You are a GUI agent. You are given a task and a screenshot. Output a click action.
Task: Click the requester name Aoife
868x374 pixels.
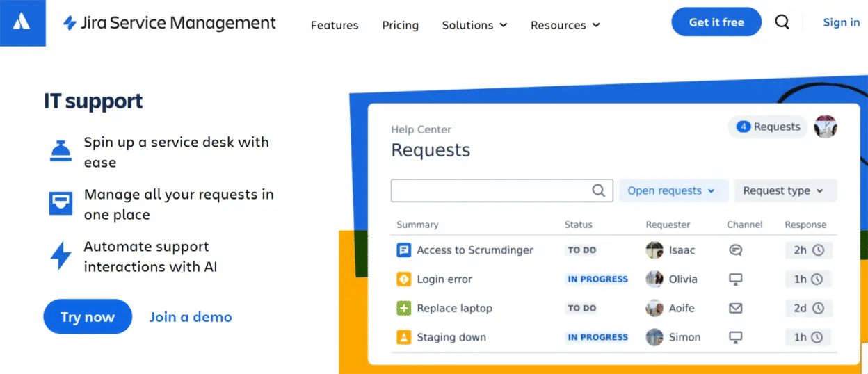[682, 308]
